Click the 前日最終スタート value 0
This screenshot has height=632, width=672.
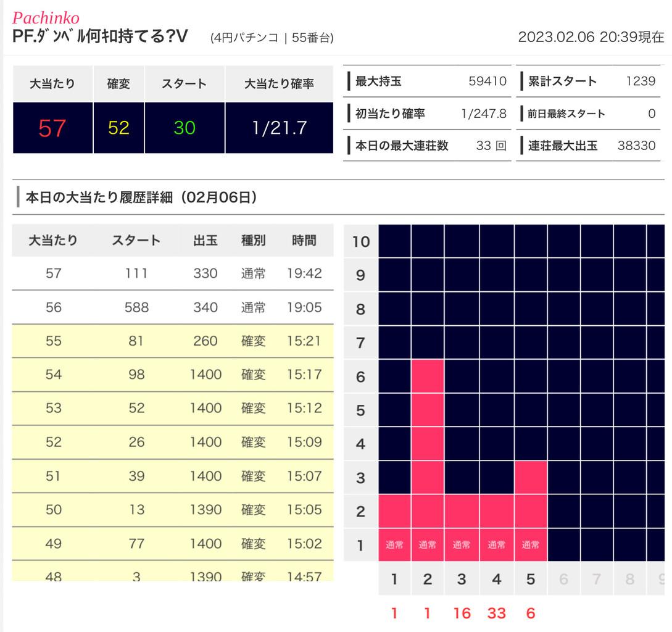click(x=652, y=114)
